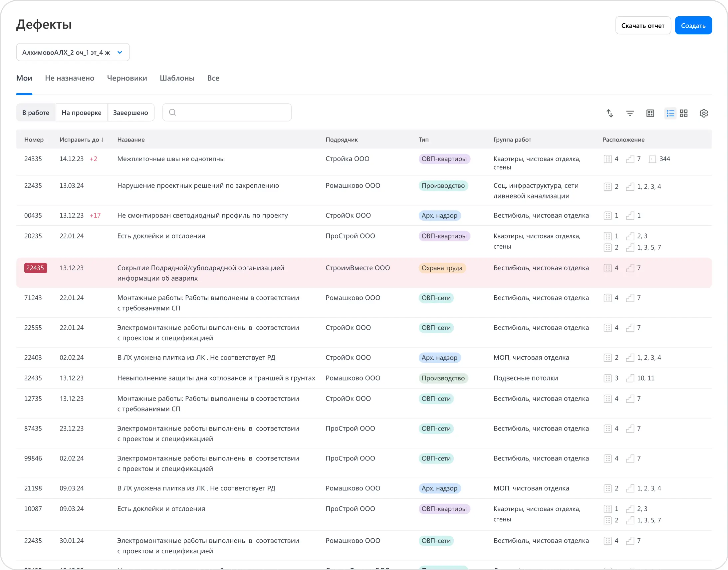Screen dimensions: 728x570
Task: Click Производство tag in row 13.03.24
Action: pos(443,185)
